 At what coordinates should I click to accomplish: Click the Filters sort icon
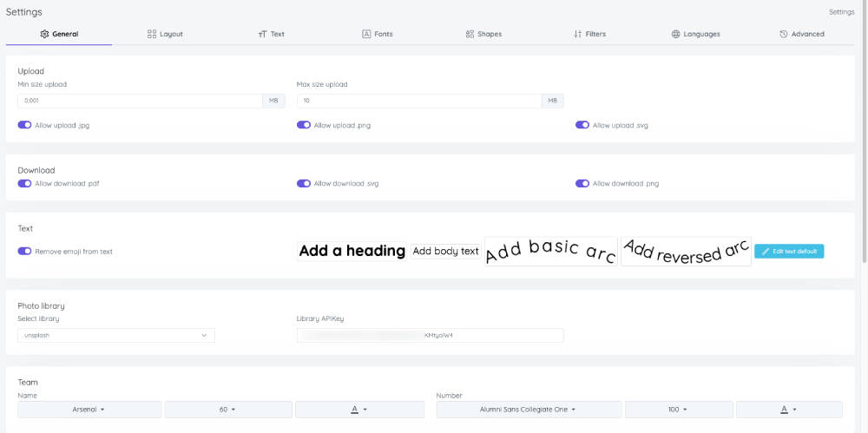577,34
